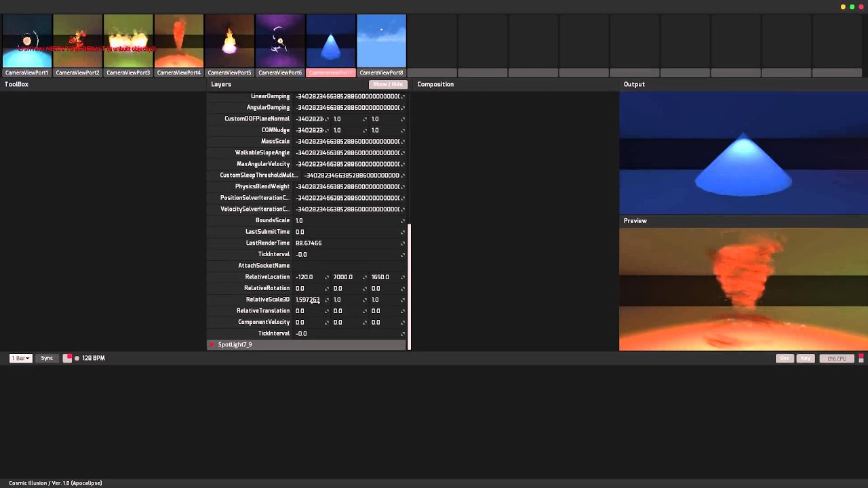
Task: Expand the SpotLight7_9 layer arrow
Action: coord(212,345)
